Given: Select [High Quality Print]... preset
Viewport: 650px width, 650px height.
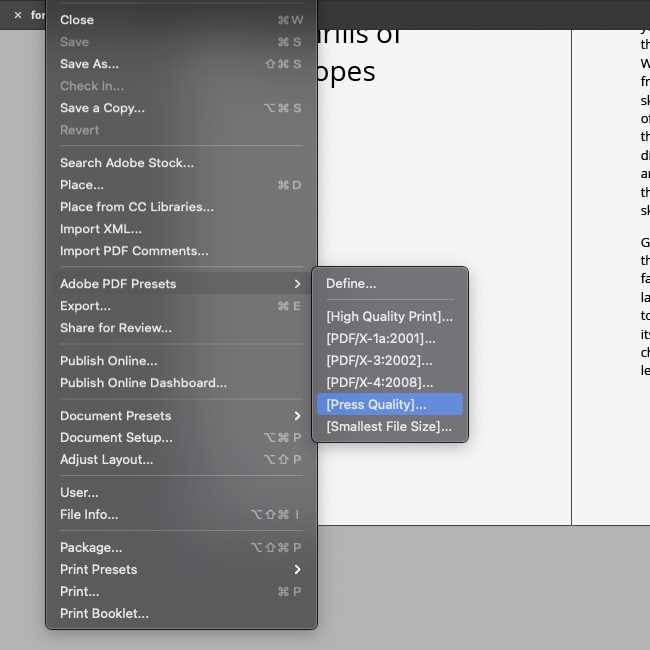Looking at the screenshot, I should (x=390, y=317).
